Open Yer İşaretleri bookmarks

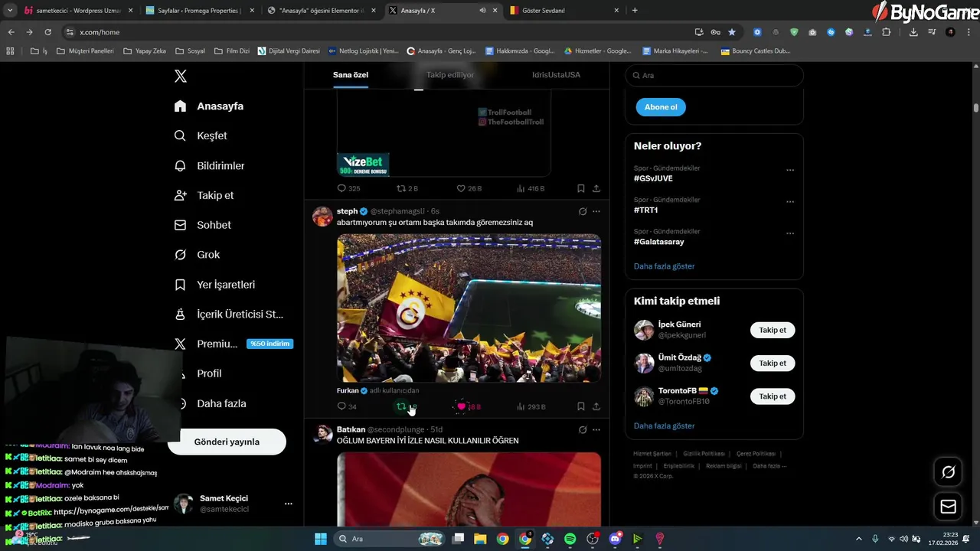[214, 285]
